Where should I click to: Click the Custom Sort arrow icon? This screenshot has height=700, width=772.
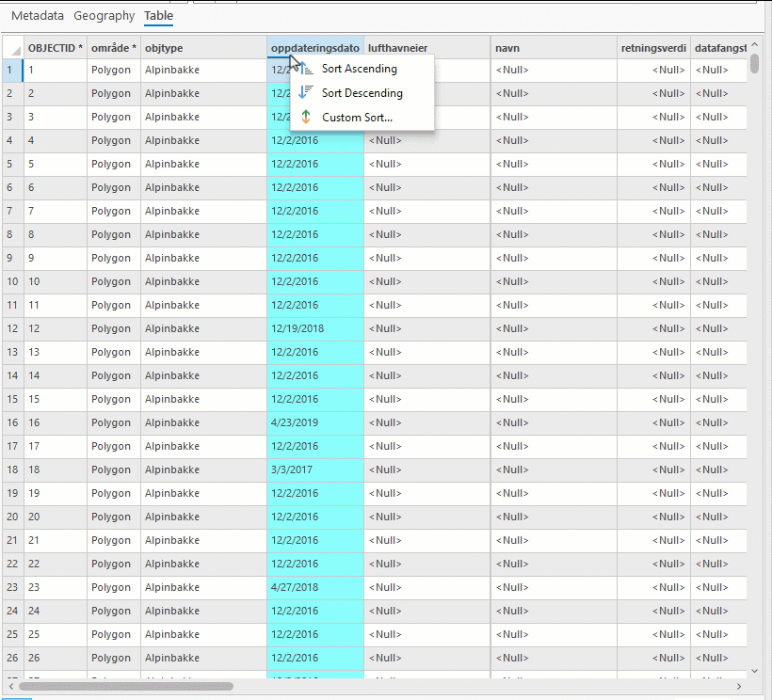pos(306,117)
